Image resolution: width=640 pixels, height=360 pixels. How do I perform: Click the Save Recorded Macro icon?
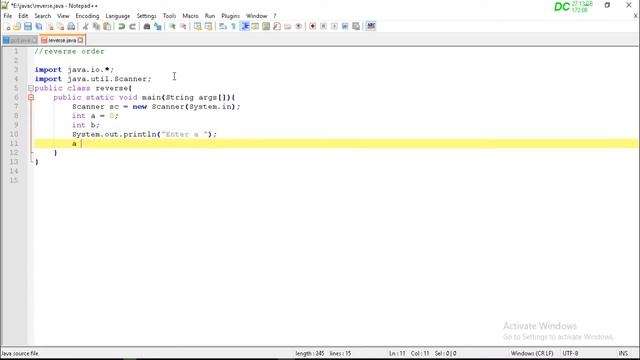click(x=356, y=27)
